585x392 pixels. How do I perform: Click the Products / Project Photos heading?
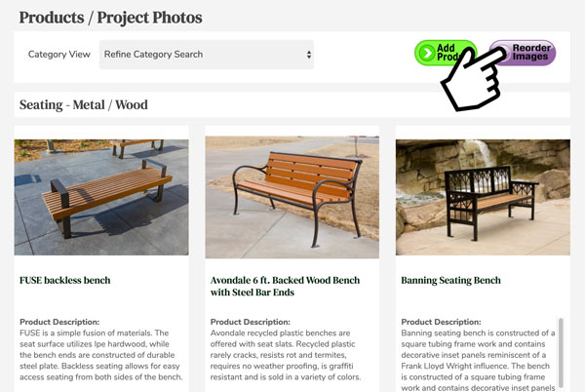[x=111, y=18]
